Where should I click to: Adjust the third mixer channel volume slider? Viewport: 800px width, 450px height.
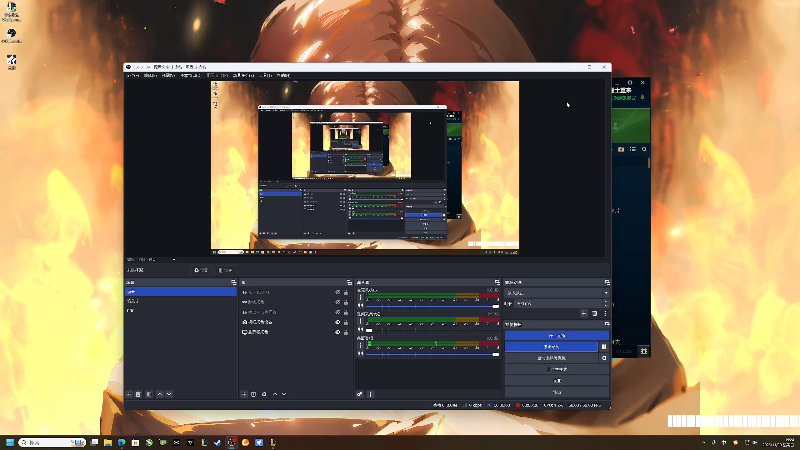[433, 354]
